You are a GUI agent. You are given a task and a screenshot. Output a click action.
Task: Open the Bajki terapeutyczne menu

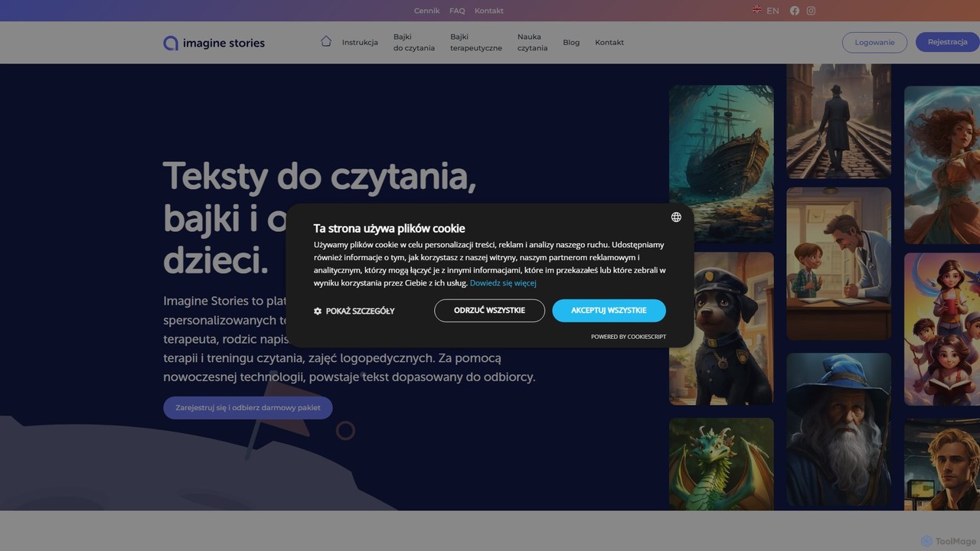click(476, 42)
